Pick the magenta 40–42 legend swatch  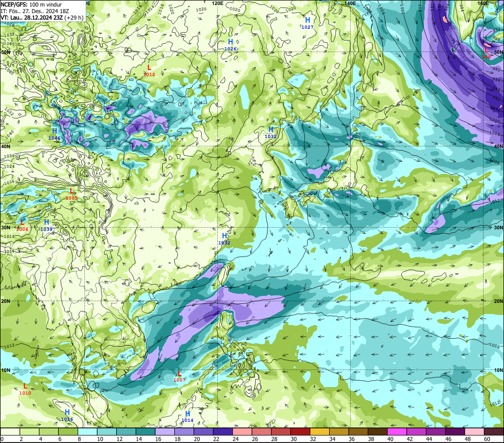pyautogui.click(x=397, y=431)
